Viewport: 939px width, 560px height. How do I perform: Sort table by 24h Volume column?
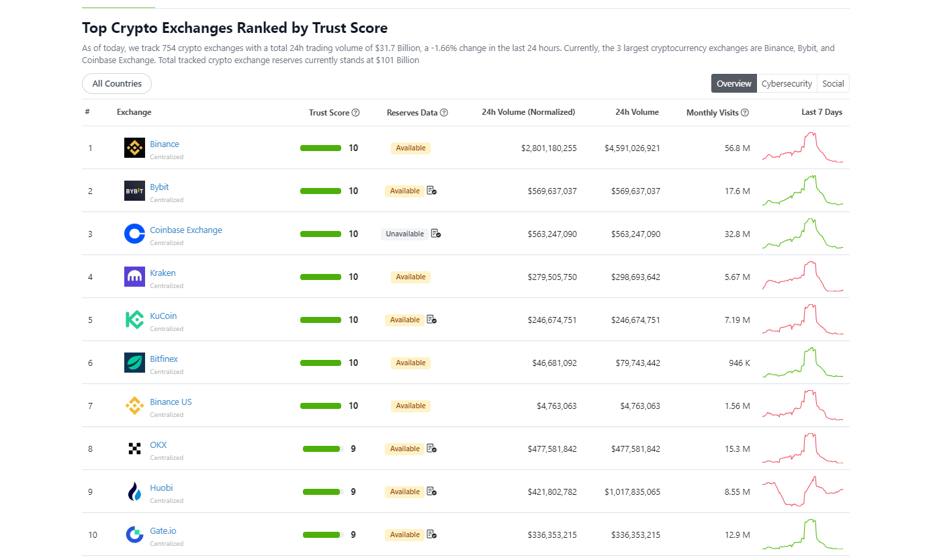click(637, 112)
